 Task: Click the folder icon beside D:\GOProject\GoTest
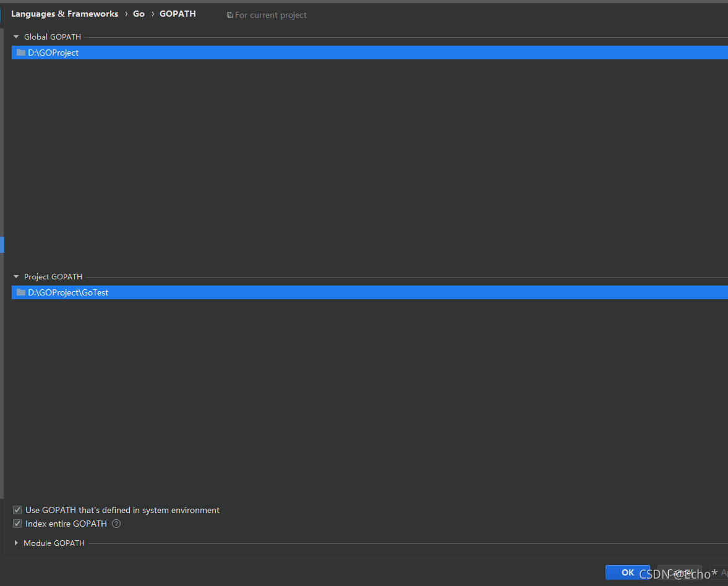[x=20, y=292]
